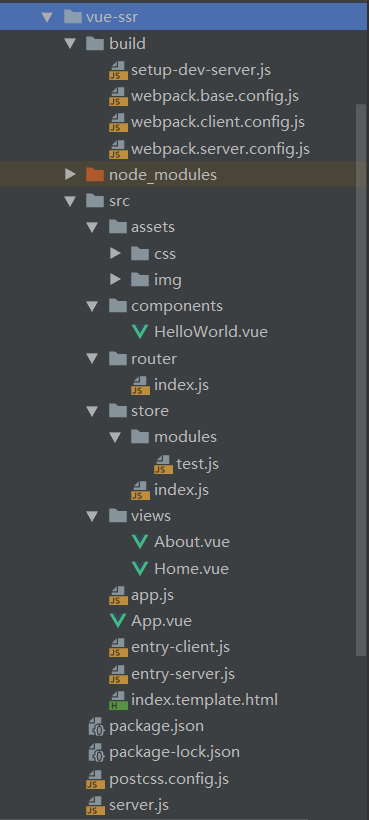Screen dimensions: 369x820
Task: Expand the css folder
Action: (x=116, y=254)
